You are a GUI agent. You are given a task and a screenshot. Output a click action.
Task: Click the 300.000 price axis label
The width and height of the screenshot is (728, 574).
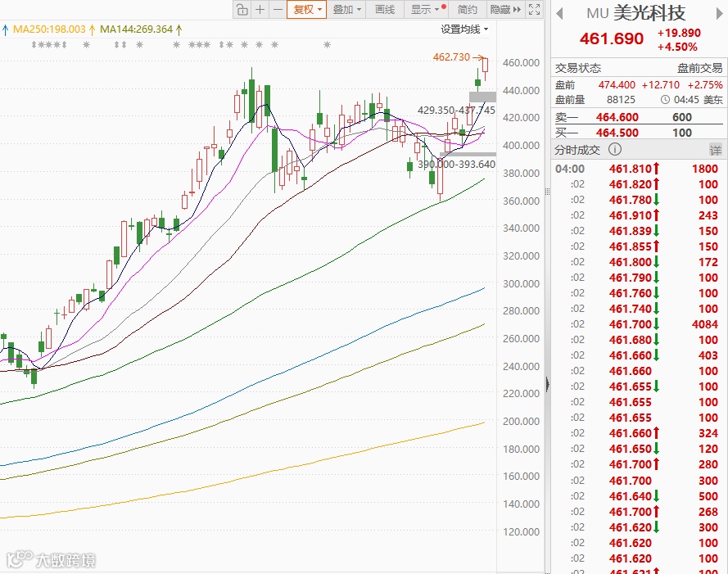[521, 283]
